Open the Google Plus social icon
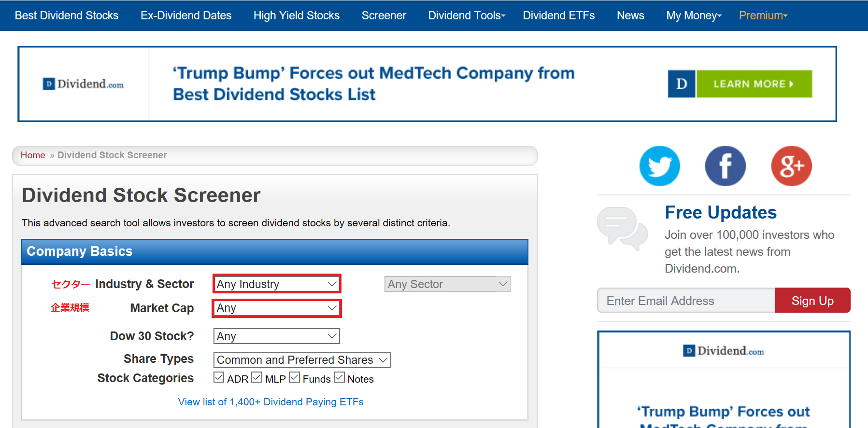 click(791, 166)
